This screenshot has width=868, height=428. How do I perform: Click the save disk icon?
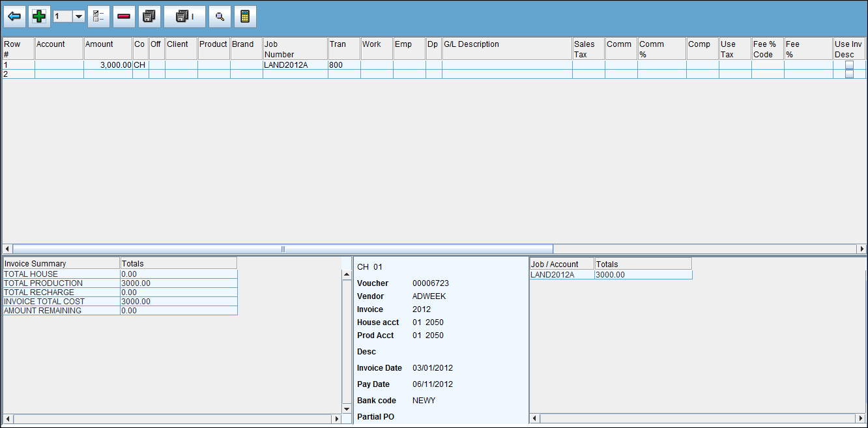click(x=149, y=17)
